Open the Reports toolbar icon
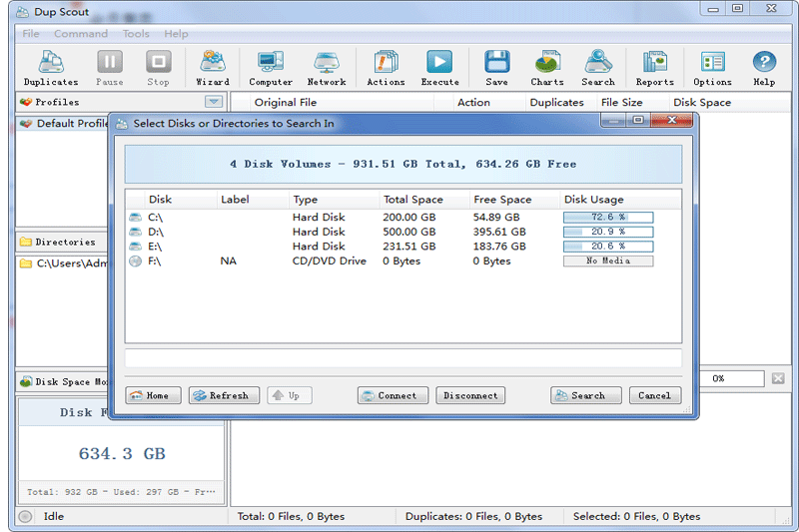This screenshot has width=799, height=532. (655, 68)
